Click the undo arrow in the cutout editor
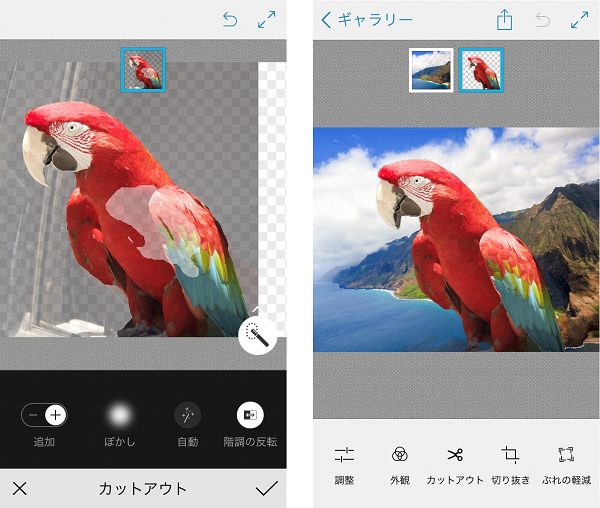 pyautogui.click(x=230, y=20)
